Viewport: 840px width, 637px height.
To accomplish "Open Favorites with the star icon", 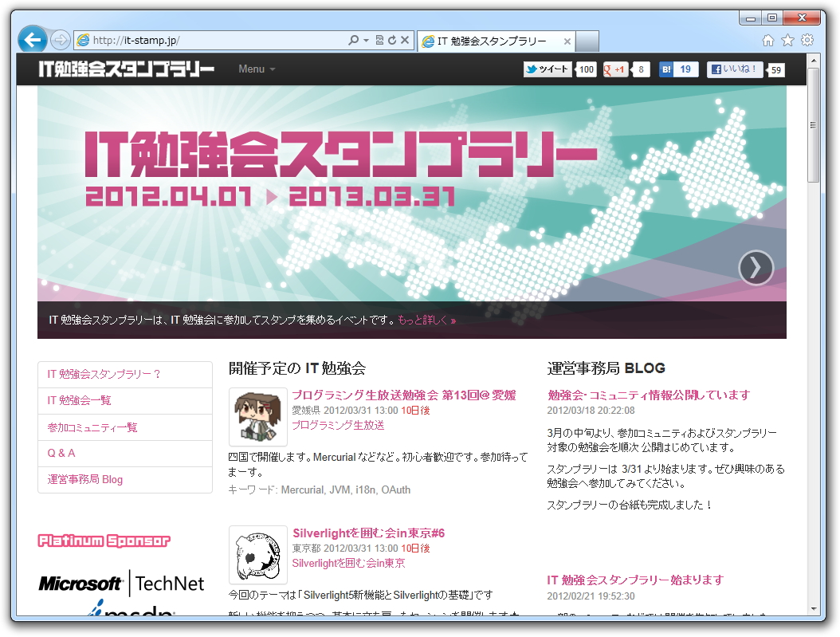I will 787,41.
